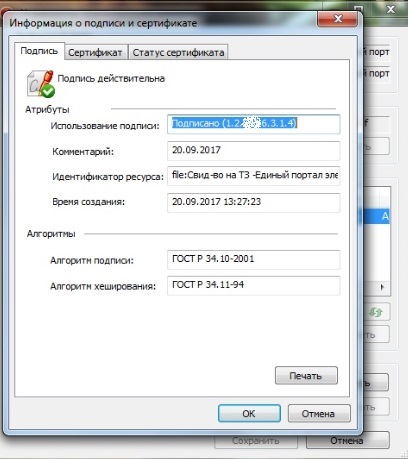Screen dimensions: 408x459
Task: Click the green refresh arrows icon
Action: pyautogui.click(x=376, y=312)
